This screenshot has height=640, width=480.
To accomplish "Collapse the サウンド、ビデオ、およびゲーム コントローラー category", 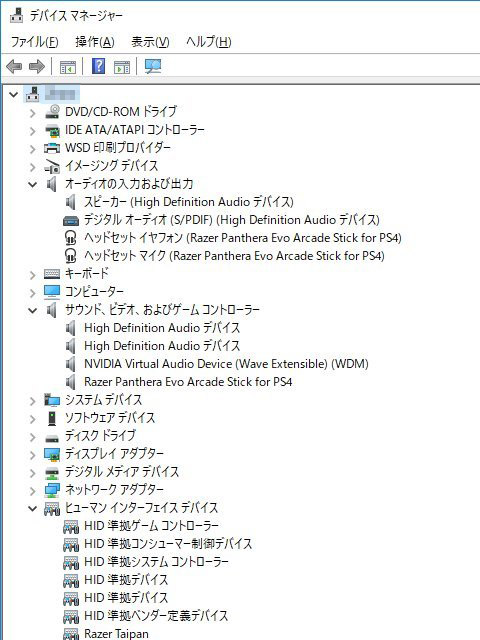I will (32, 311).
